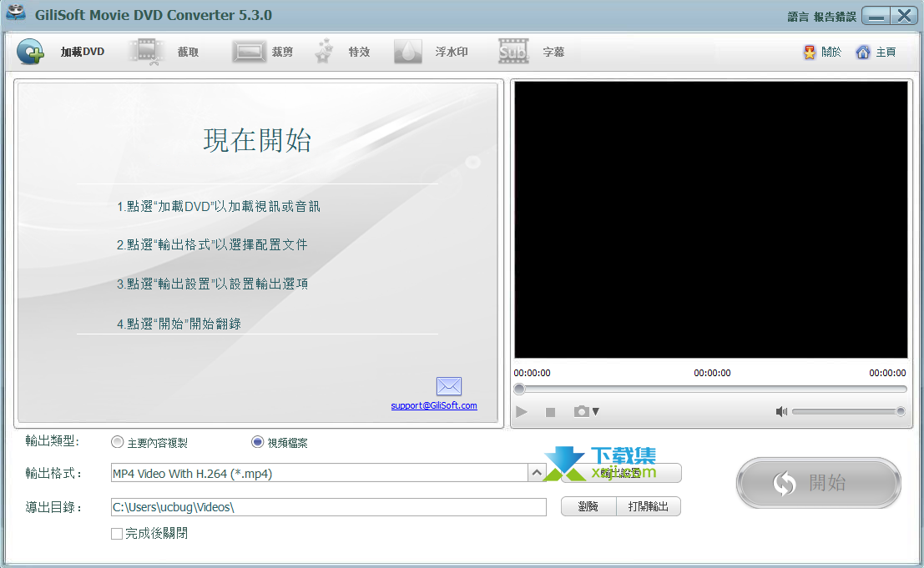Open the 特效 (Effects) tool
The width and height of the screenshot is (924, 568).
click(x=342, y=52)
